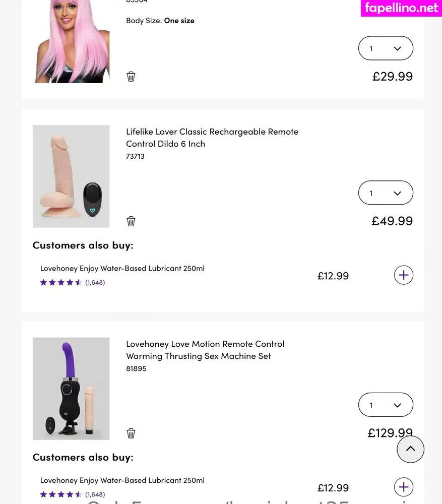View the Lifelike Lover Classic product thumbnail

pyautogui.click(x=71, y=176)
